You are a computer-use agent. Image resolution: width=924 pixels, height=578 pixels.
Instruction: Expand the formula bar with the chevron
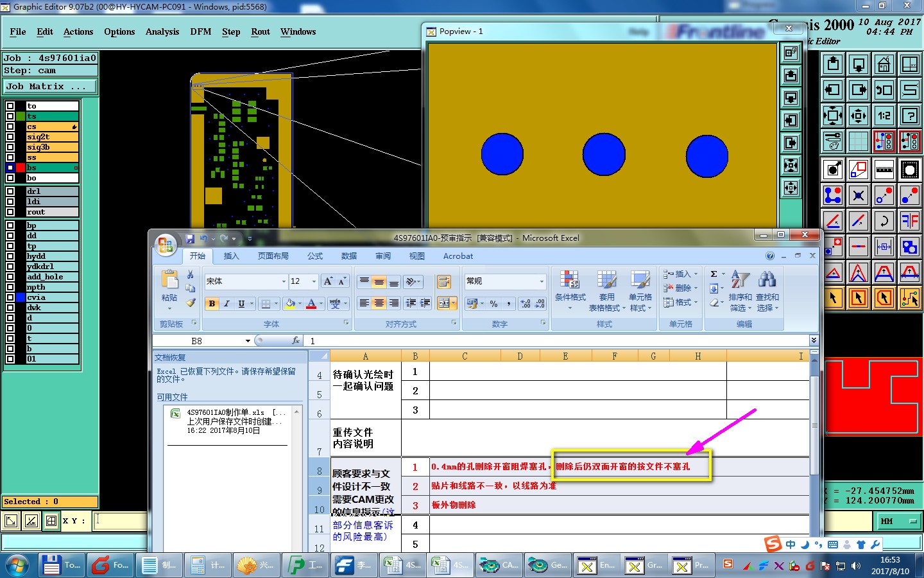(814, 340)
